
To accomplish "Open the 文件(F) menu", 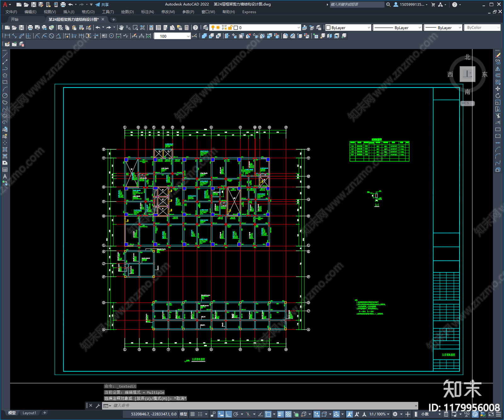I will [x=11, y=12].
